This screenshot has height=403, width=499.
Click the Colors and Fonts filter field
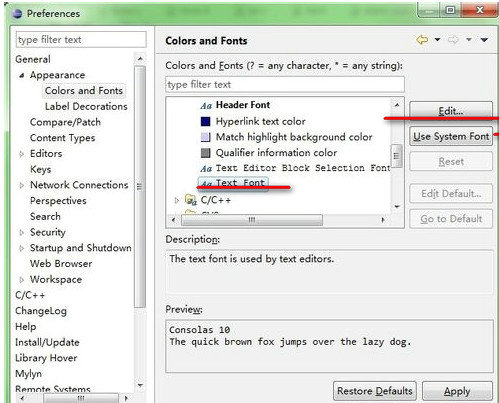click(285, 84)
